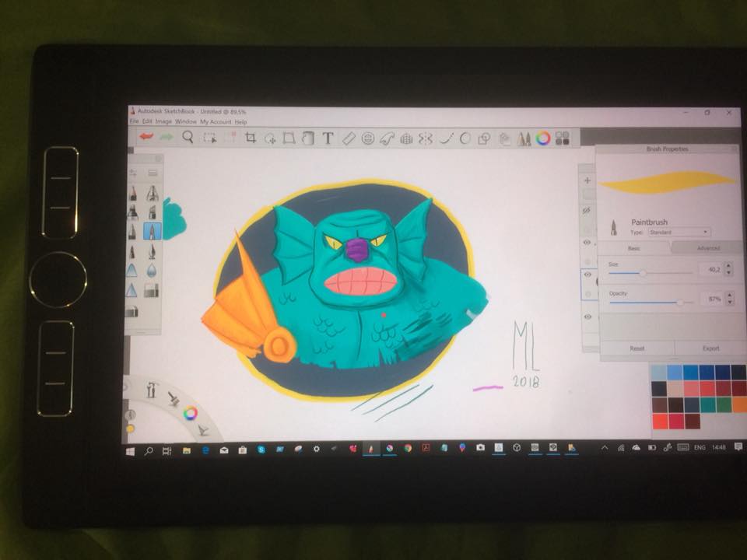This screenshot has height=560, width=747.
Task: Open the Window menu
Action: pos(186,122)
